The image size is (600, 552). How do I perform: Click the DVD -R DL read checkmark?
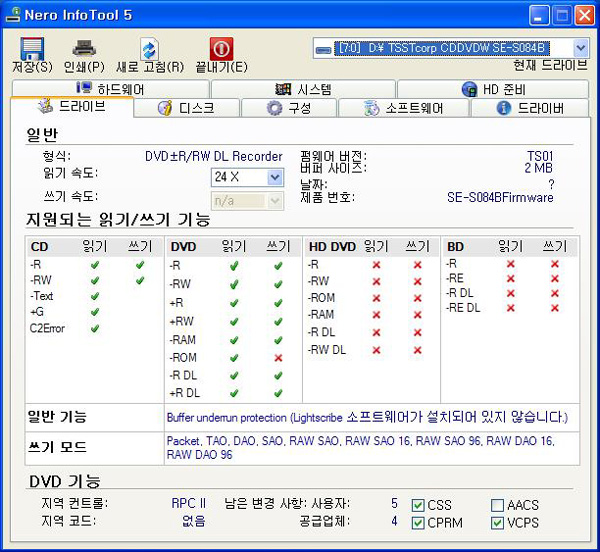click(x=234, y=375)
